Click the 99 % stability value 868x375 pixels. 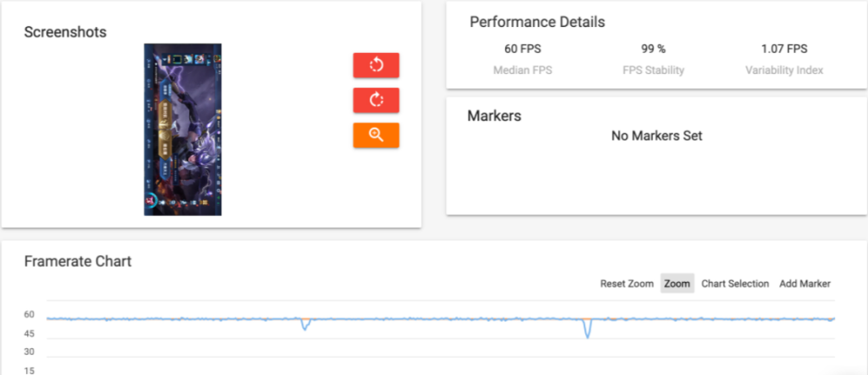pos(654,49)
